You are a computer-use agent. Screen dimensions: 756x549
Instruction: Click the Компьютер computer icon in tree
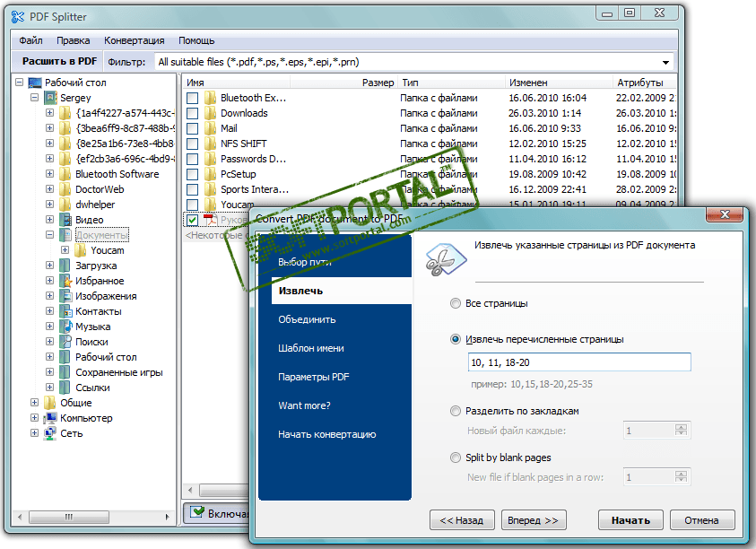point(50,418)
